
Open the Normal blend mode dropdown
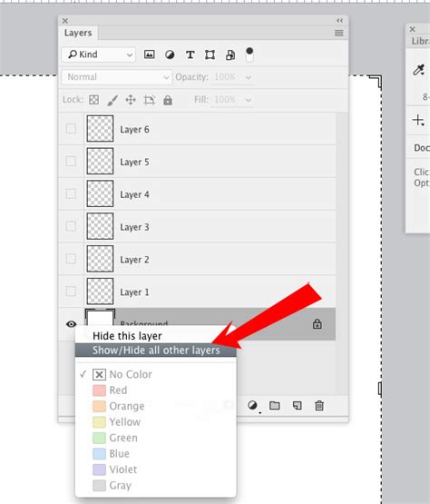pos(117,77)
